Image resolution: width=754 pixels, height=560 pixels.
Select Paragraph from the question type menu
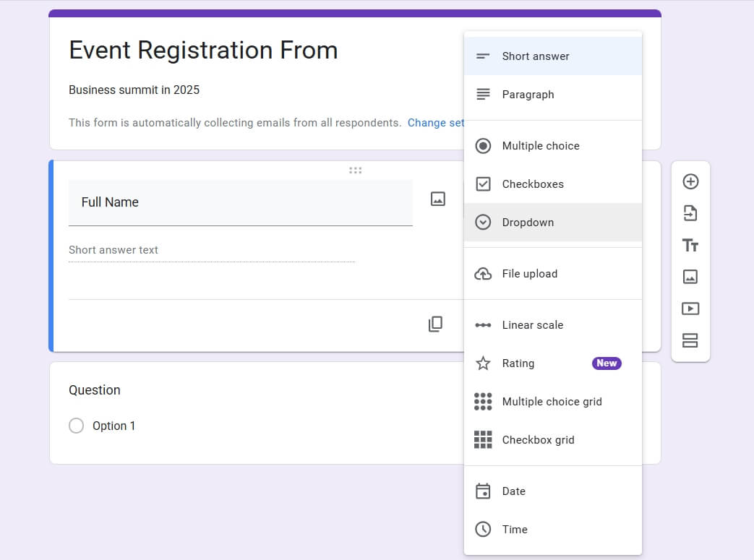coord(528,94)
